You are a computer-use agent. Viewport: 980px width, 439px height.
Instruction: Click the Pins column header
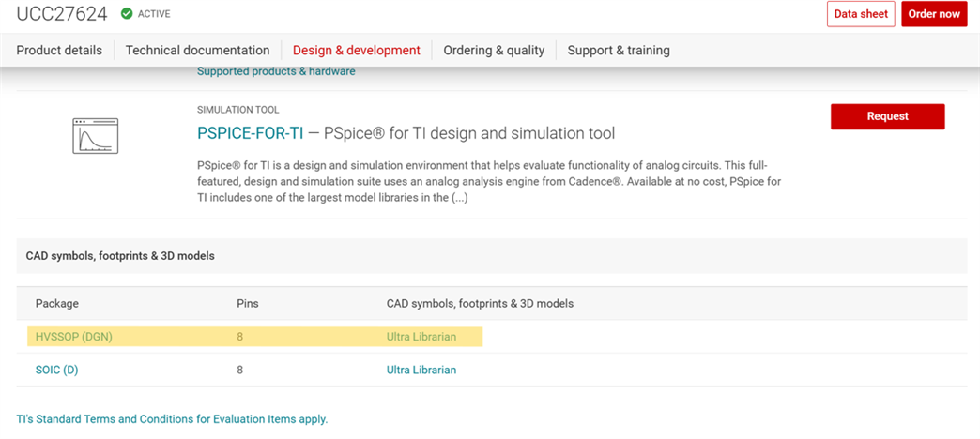pos(248,304)
